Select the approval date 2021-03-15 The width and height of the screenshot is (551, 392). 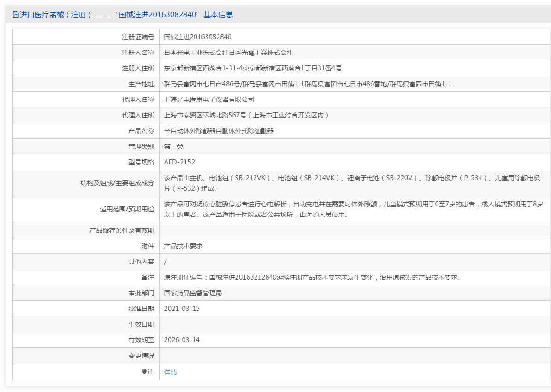[x=182, y=309]
